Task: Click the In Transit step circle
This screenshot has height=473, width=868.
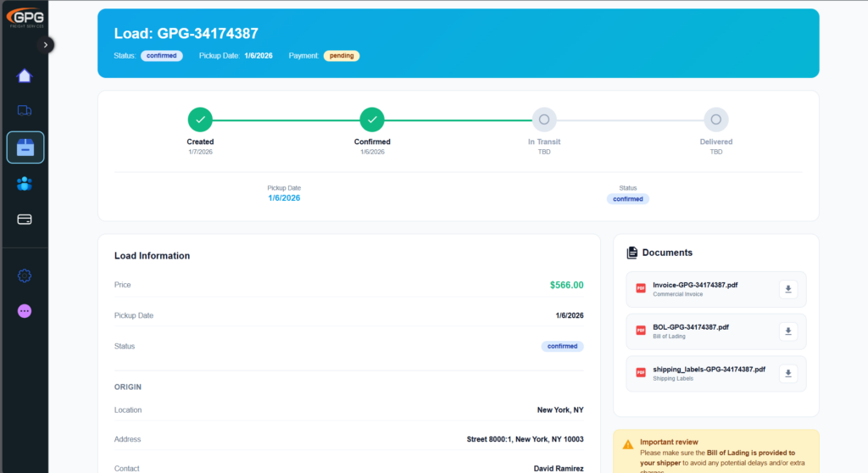Action: tap(544, 120)
